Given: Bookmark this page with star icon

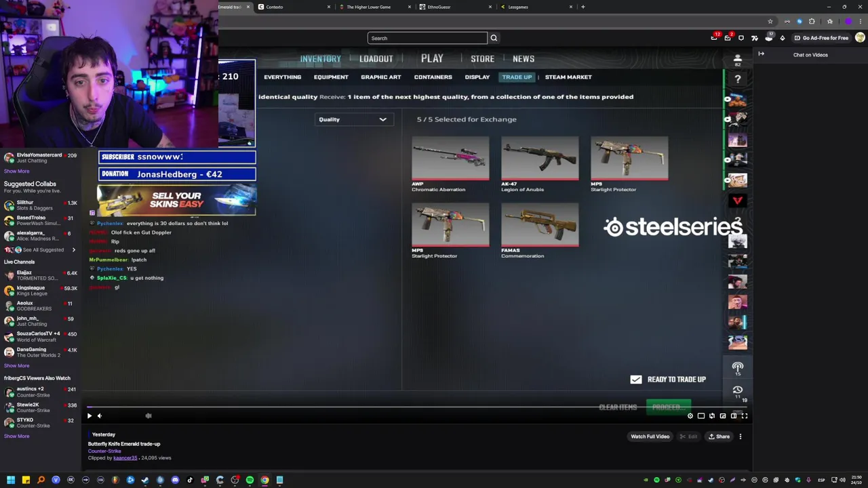Looking at the screenshot, I should [x=770, y=22].
